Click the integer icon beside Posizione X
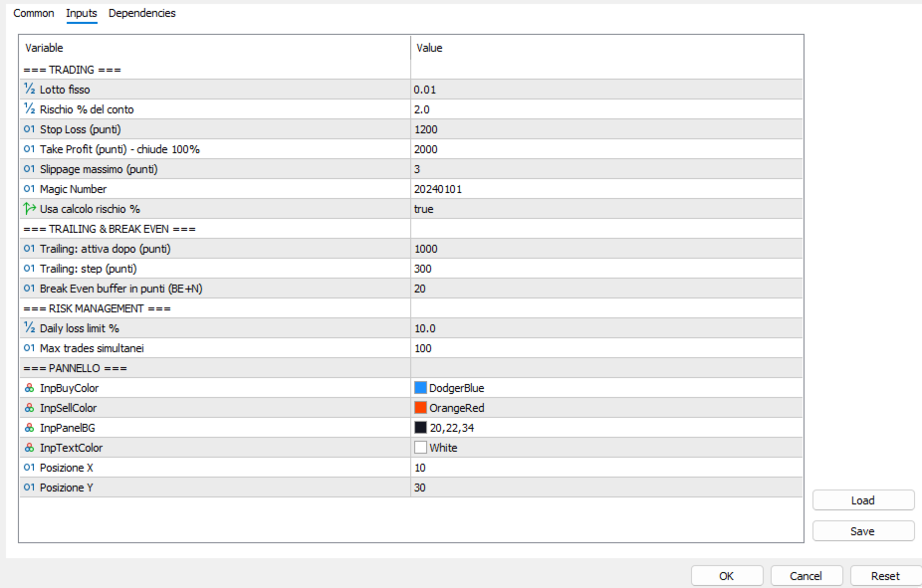This screenshot has width=922, height=588. click(29, 468)
